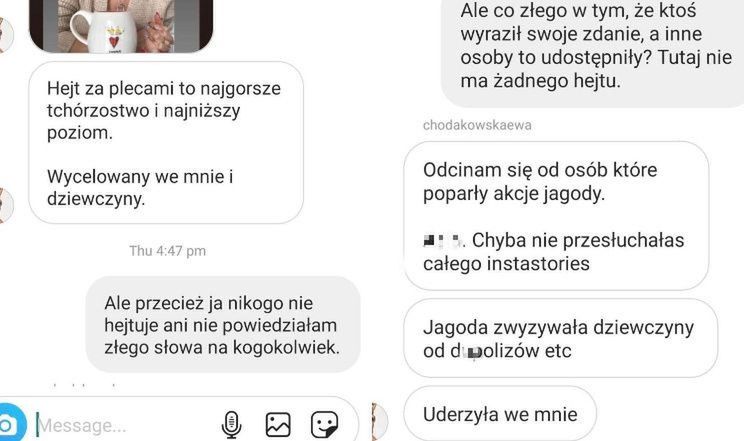Image resolution: width=744 pixels, height=441 pixels.
Task: Click the Message input field
Action: click(128, 425)
